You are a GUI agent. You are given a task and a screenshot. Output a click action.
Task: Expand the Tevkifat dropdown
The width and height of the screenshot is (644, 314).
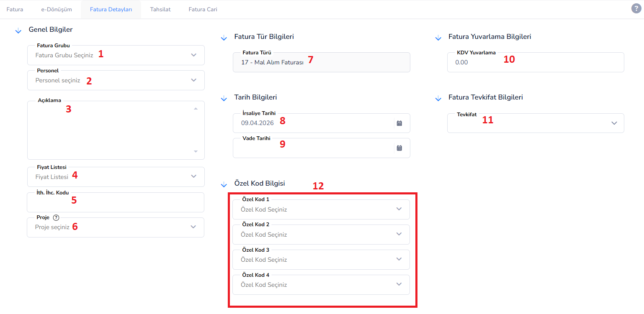coord(536,123)
